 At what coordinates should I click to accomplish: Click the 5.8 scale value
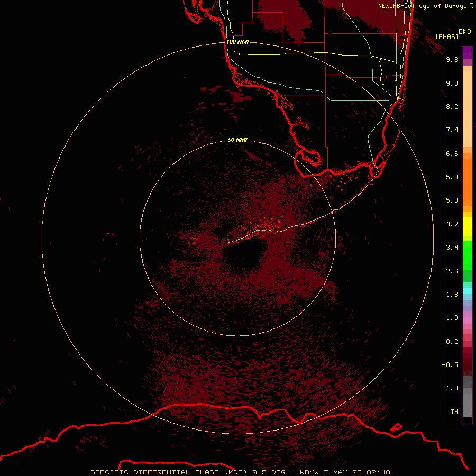coord(452,177)
